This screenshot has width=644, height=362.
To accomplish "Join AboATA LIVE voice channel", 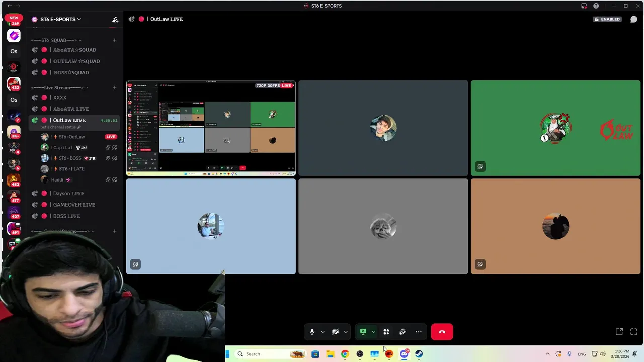I will point(74,109).
